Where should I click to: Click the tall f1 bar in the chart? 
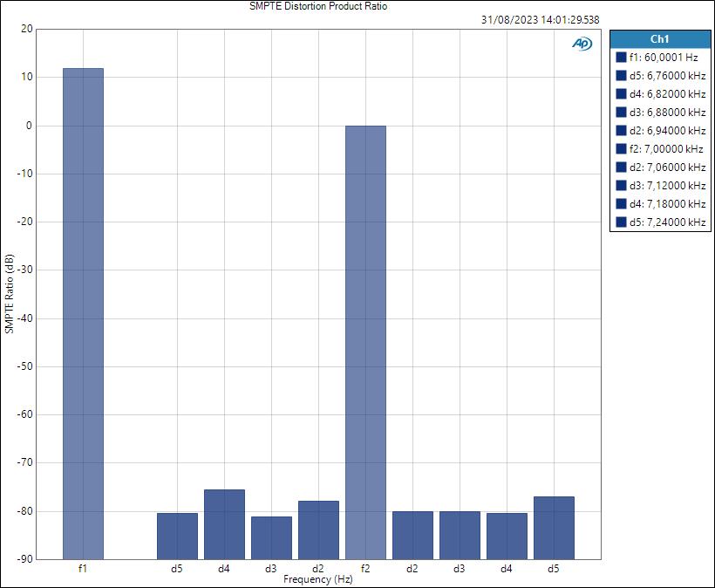point(83,314)
